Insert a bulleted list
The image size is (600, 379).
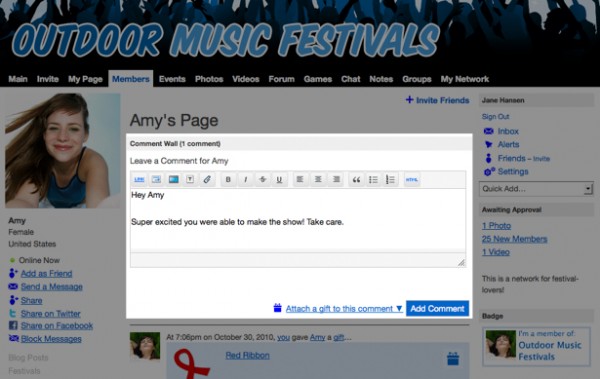(x=373, y=179)
